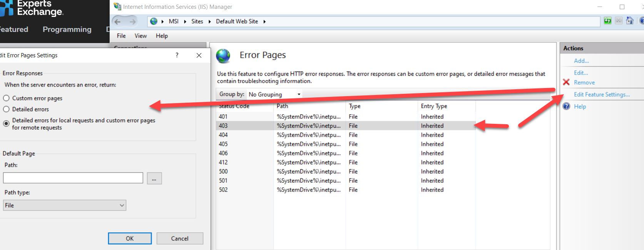Click the Edit Feature Settings link

pyautogui.click(x=602, y=95)
